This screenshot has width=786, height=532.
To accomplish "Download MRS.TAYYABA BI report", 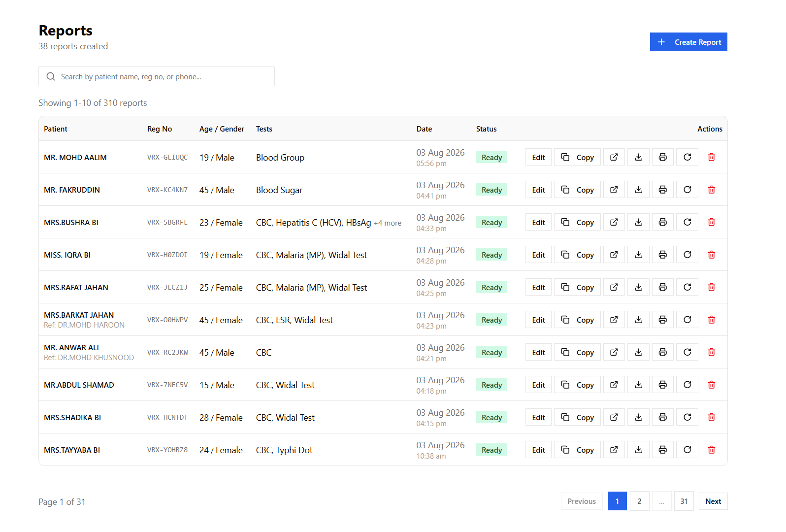I will [639, 450].
